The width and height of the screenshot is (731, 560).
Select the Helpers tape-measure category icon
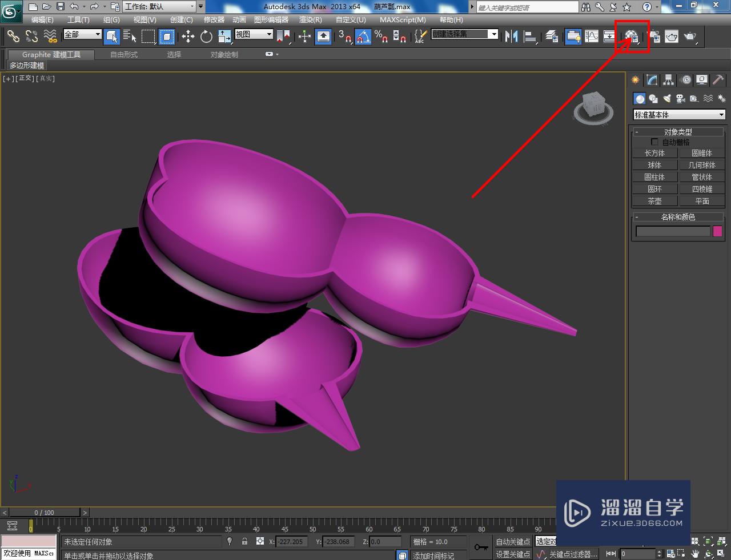coord(694,98)
